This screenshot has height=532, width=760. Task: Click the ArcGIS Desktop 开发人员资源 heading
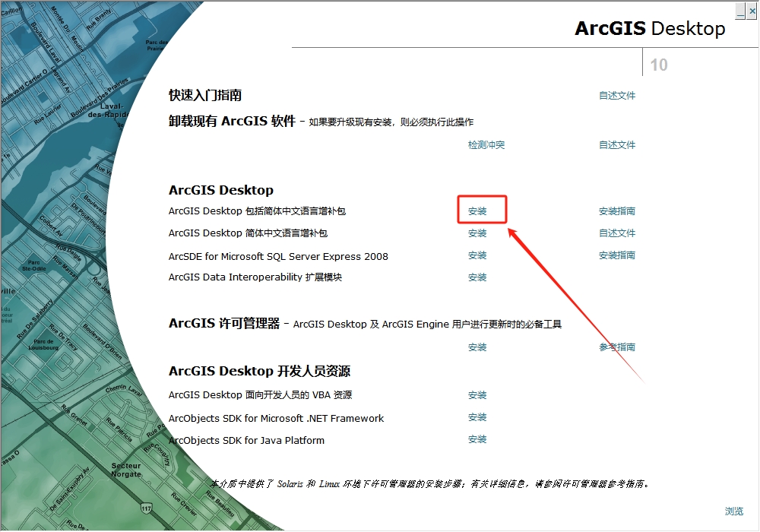click(x=259, y=371)
